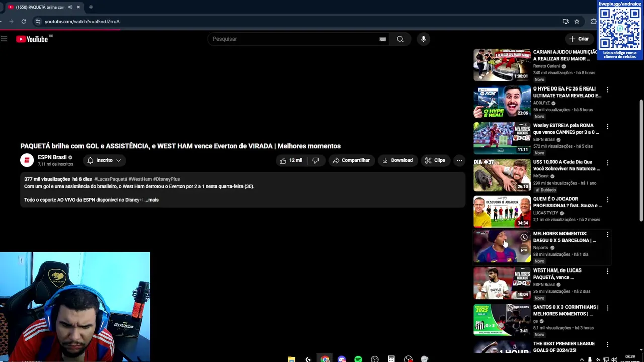Close the PAQUETÁ YouTube tab
This screenshot has width=644, height=362.
point(78,7)
